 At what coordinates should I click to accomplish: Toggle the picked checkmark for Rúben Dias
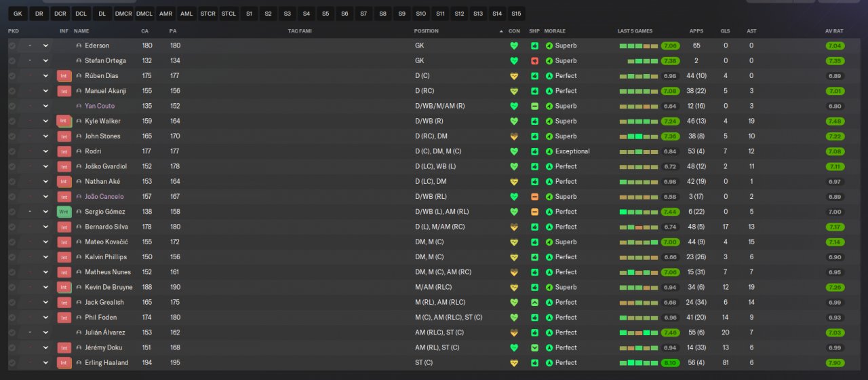click(x=12, y=76)
